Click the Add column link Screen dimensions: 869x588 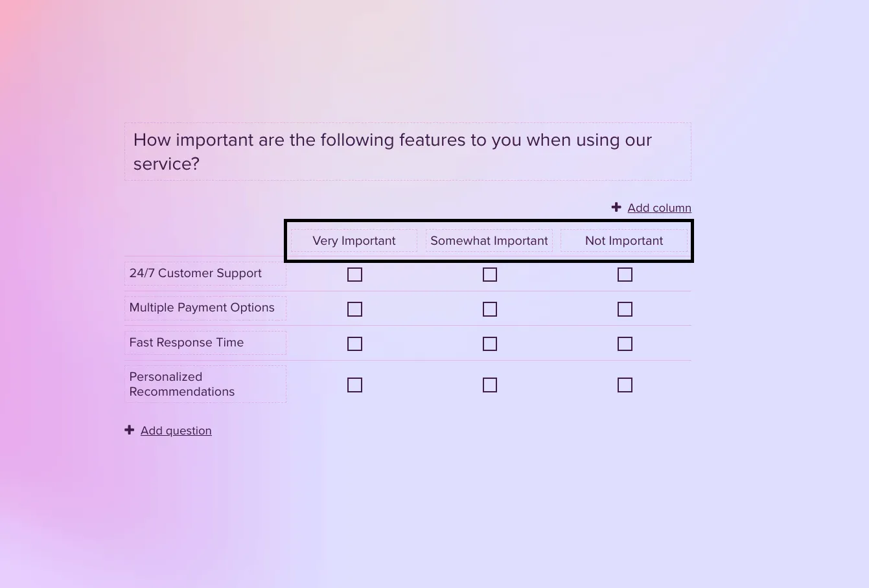tap(659, 208)
